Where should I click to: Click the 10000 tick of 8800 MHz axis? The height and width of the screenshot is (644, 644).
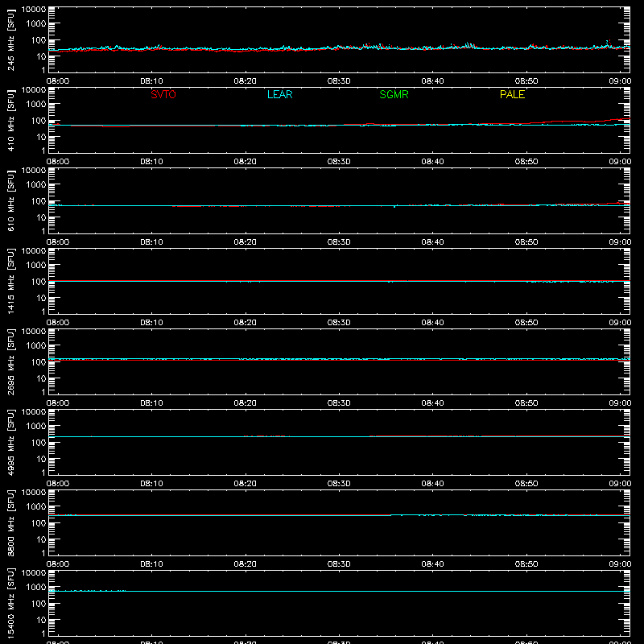tap(34, 493)
